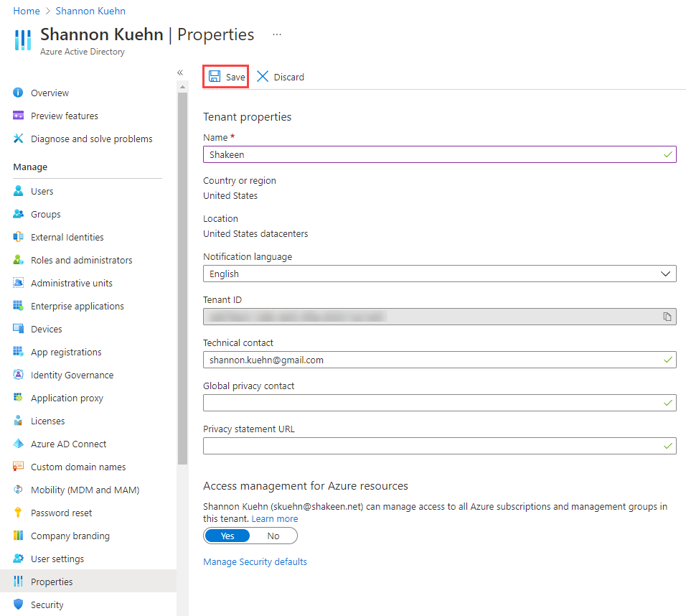Click the Company branding icon
This screenshot has height=616, width=686.
[x=18, y=536]
